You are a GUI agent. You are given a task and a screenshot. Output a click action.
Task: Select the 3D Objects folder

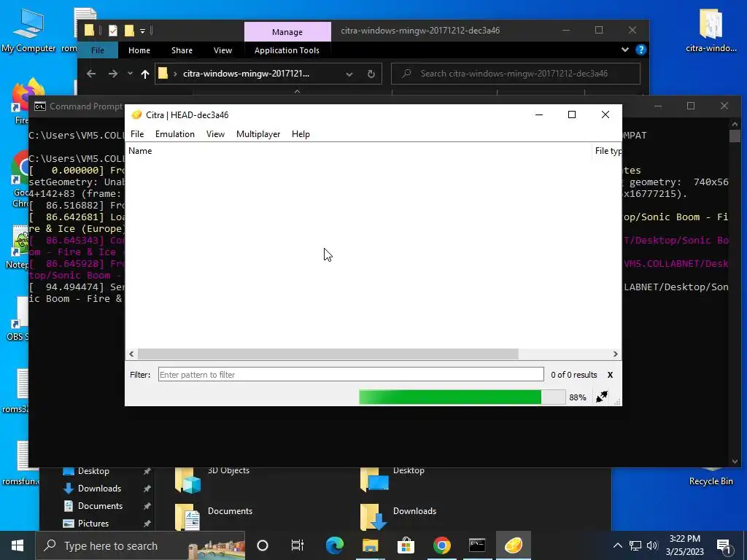[213, 478]
